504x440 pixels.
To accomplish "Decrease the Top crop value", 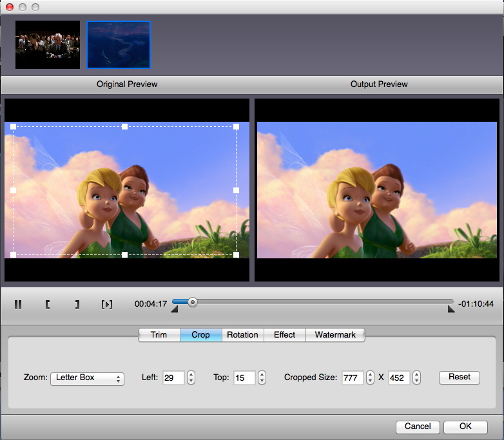I will coord(262,381).
